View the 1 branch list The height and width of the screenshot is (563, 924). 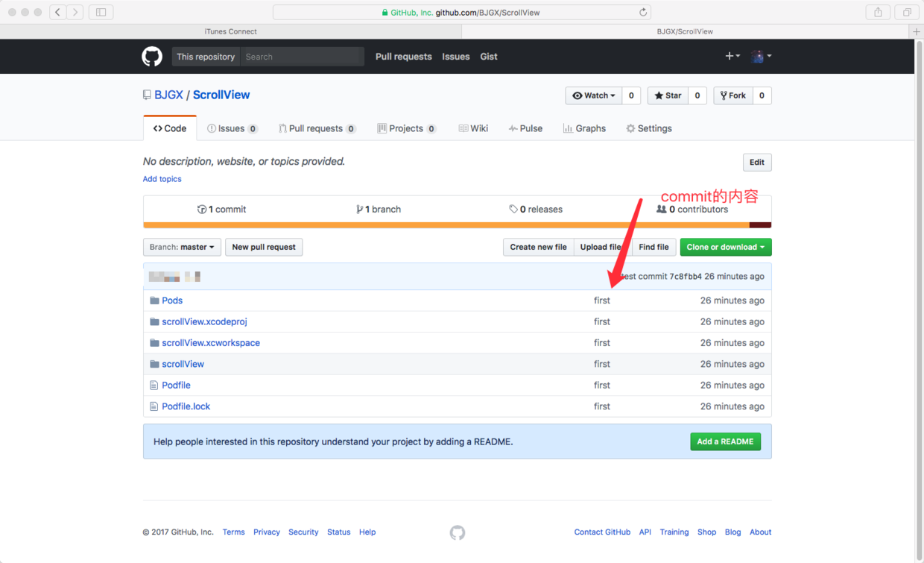coord(379,210)
